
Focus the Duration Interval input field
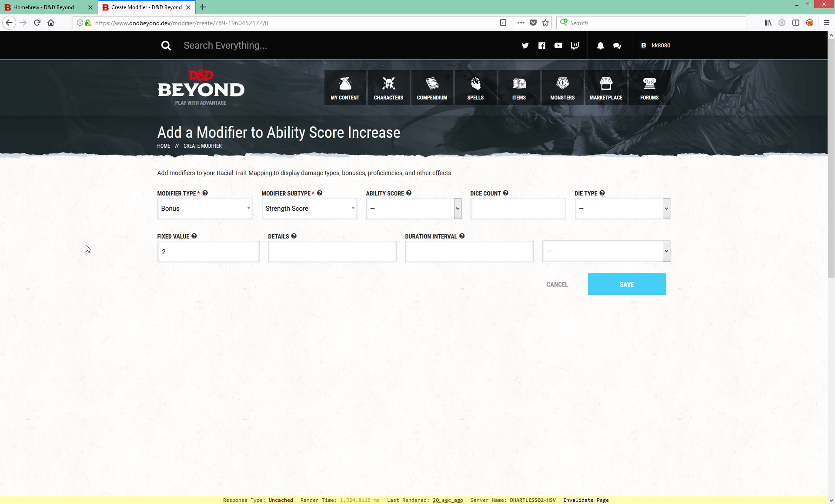469,252
